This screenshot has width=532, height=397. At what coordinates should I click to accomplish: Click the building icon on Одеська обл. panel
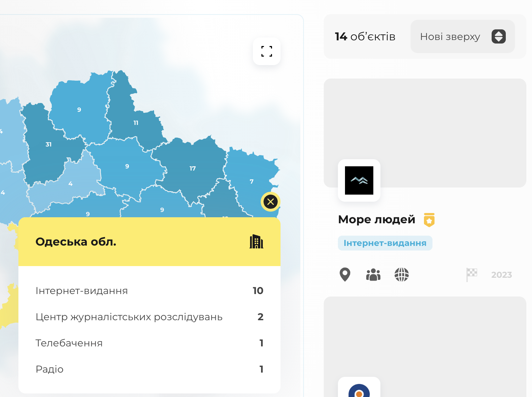click(256, 241)
